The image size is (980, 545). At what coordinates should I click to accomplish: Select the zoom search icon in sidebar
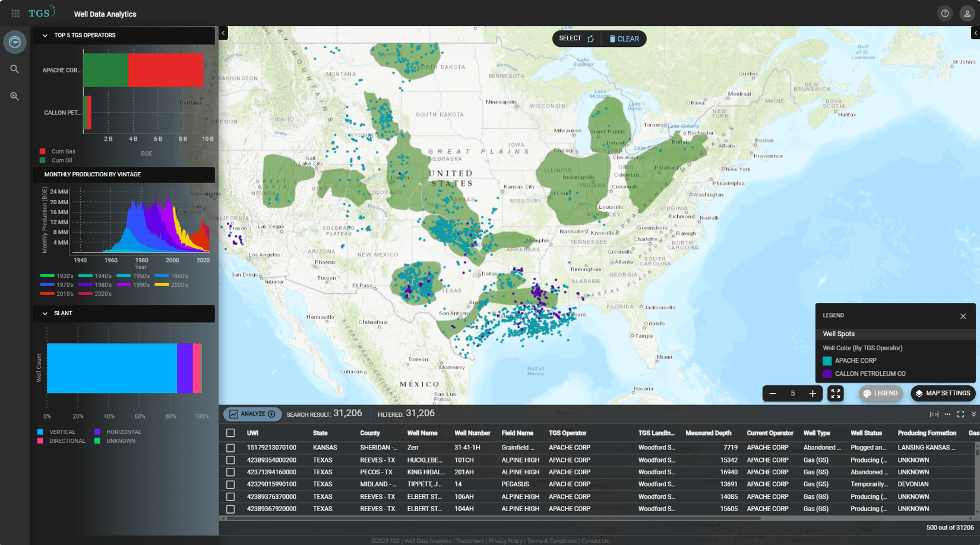tap(15, 96)
